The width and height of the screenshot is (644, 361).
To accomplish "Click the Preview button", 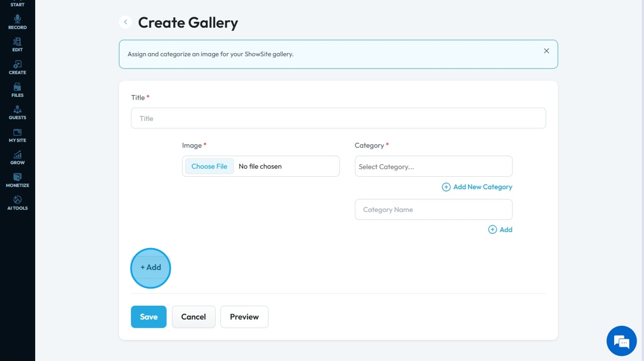I will coord(244,317).
